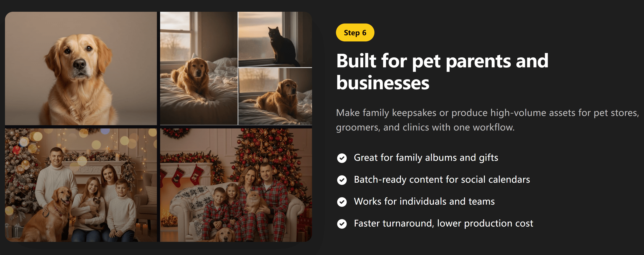644x255 pixels.
Task: Click the checkmark icon beside batch-ready content
Action: pyautogui.click(x=342, y=180)
